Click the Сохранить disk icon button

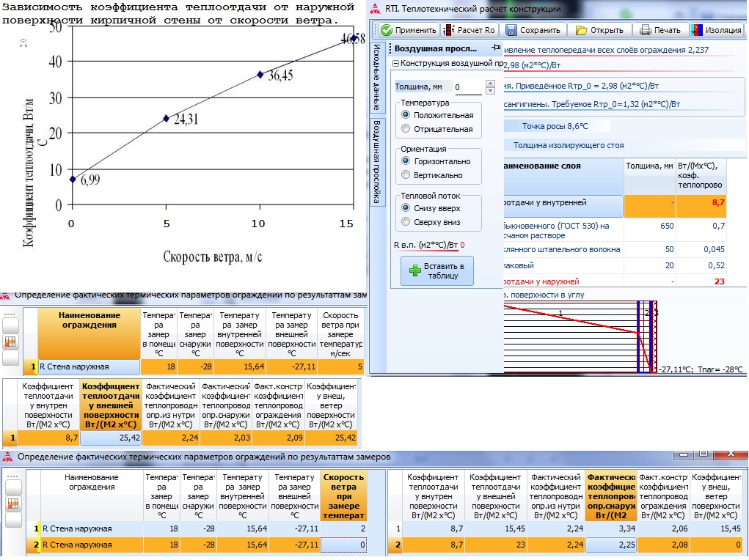[x=533, y=30]
